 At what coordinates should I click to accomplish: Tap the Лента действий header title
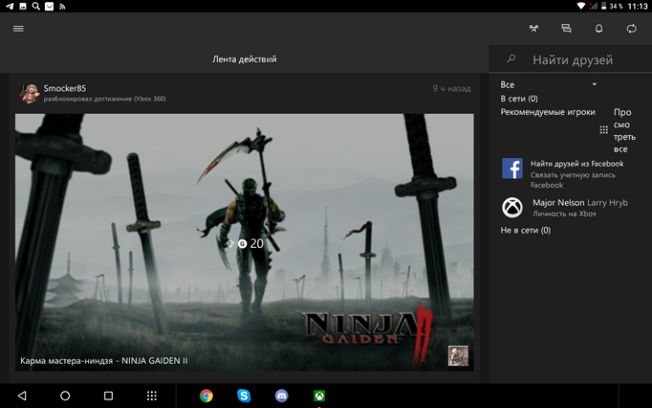pyautogui.click(x=244, y=59)
